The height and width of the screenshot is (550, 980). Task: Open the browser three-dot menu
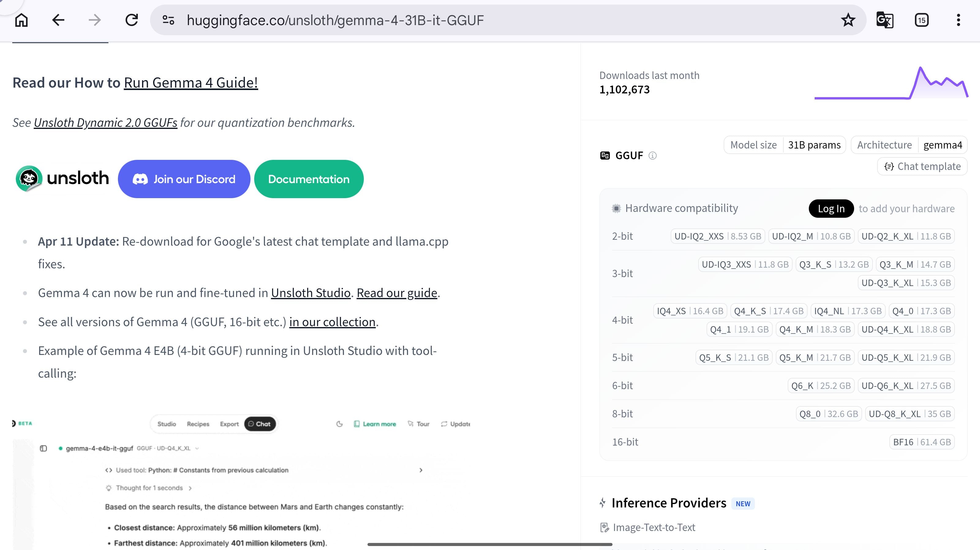tap(958, 20)
